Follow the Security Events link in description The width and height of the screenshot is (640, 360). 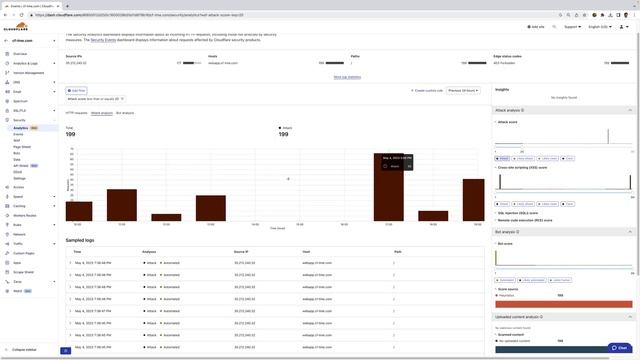[x=103, y=40]
